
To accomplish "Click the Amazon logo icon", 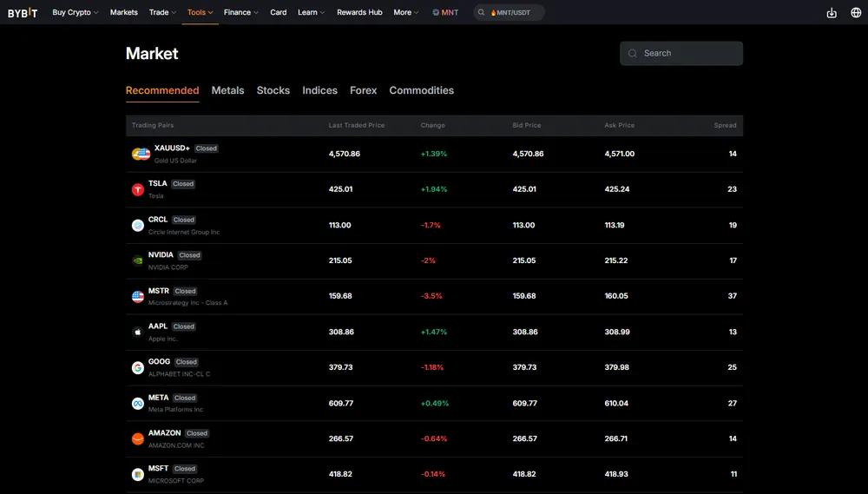I will coord(138,439).
